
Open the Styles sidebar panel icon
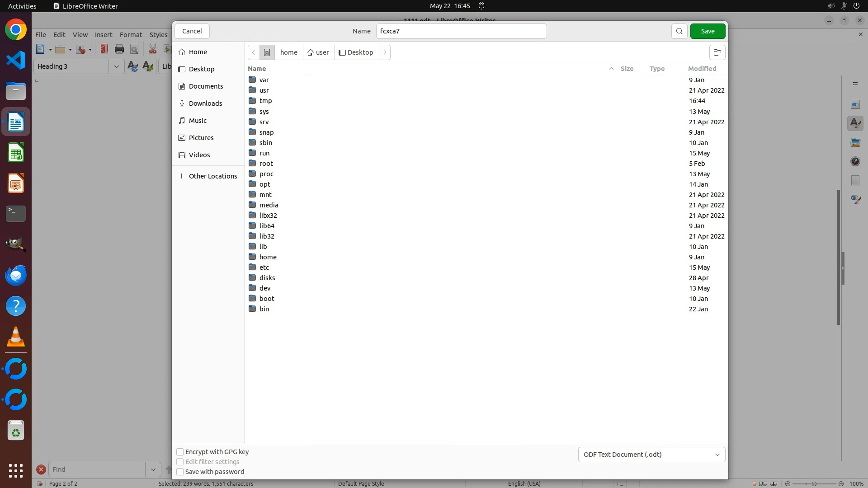(x=855, y=123)
